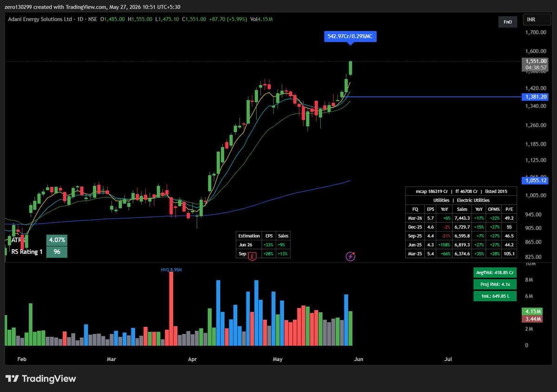557x392 pixels.
Task: Click the 1,700.00 price axis tick
Action: (535, 32)
